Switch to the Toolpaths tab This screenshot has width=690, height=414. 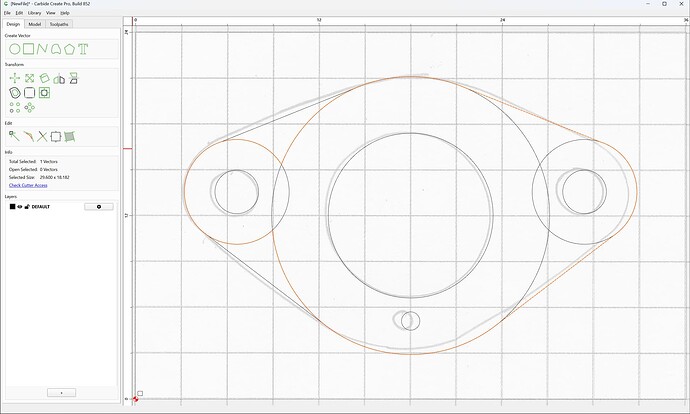[x=59, y=24]
